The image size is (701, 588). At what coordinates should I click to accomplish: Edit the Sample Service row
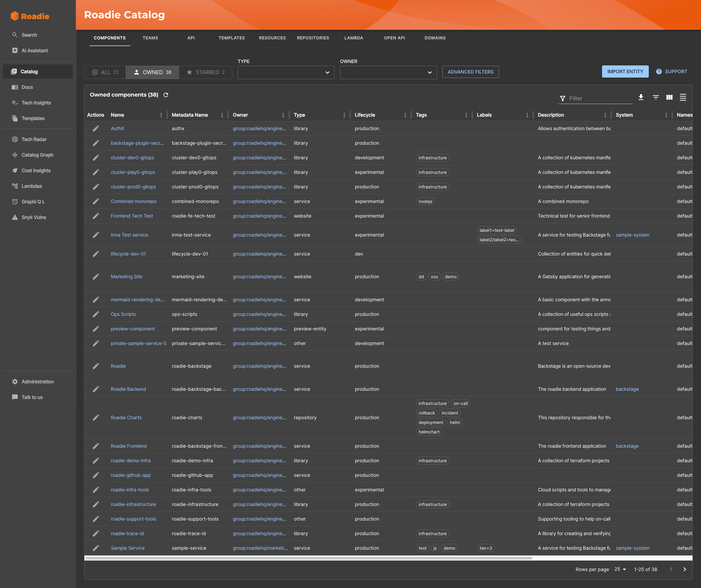[x=96, y=548]
